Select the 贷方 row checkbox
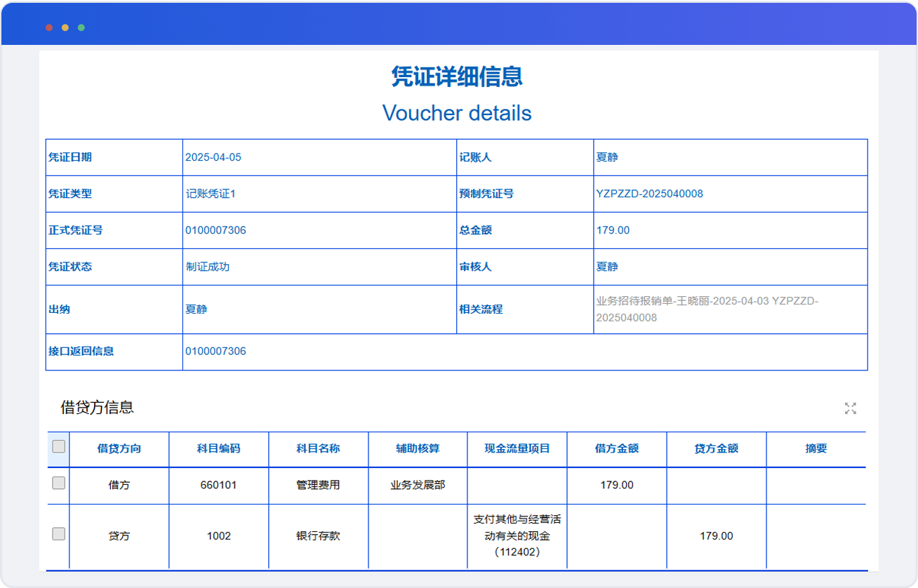This screenshot has height=588, width=918. 59,534
